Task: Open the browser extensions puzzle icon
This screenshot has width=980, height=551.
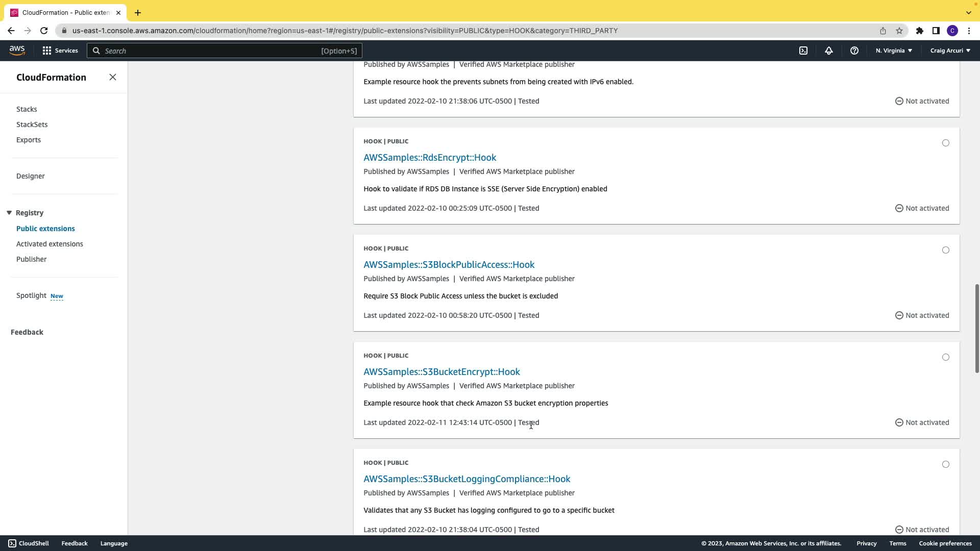Action: coord(920,31)
